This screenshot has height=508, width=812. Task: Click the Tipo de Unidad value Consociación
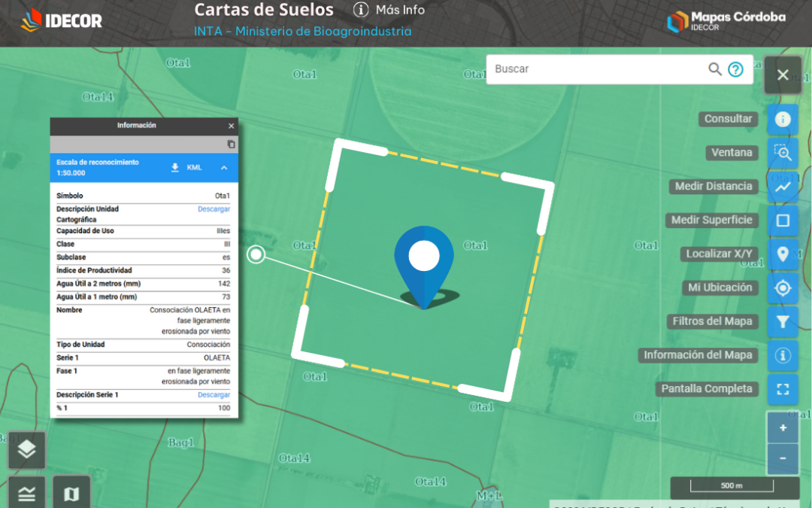tap(208, 344)
